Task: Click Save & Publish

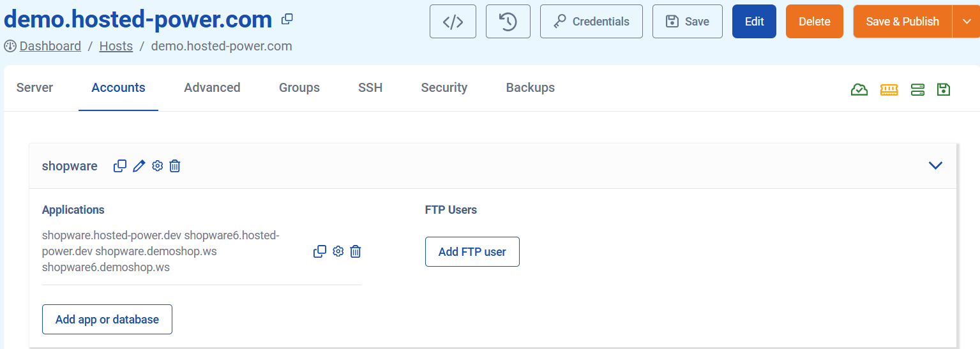Action: point(902,22)
